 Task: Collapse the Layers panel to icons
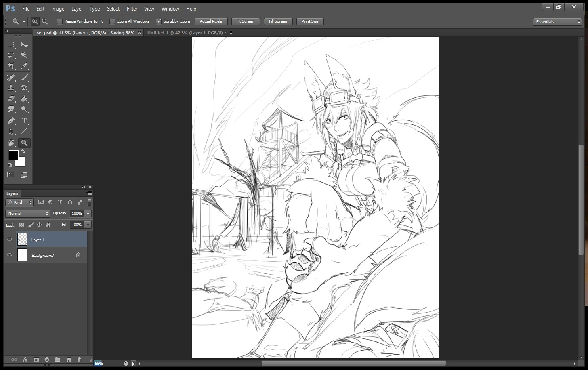(84, 187)
